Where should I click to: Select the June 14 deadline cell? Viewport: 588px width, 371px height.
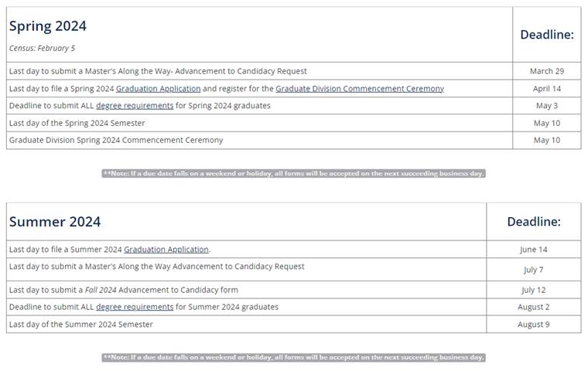(x=533, y=250)
